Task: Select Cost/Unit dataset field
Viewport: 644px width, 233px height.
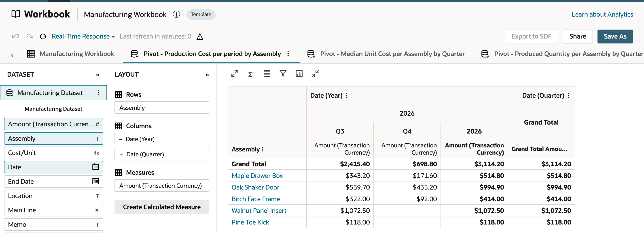Action: click(53, 153)
